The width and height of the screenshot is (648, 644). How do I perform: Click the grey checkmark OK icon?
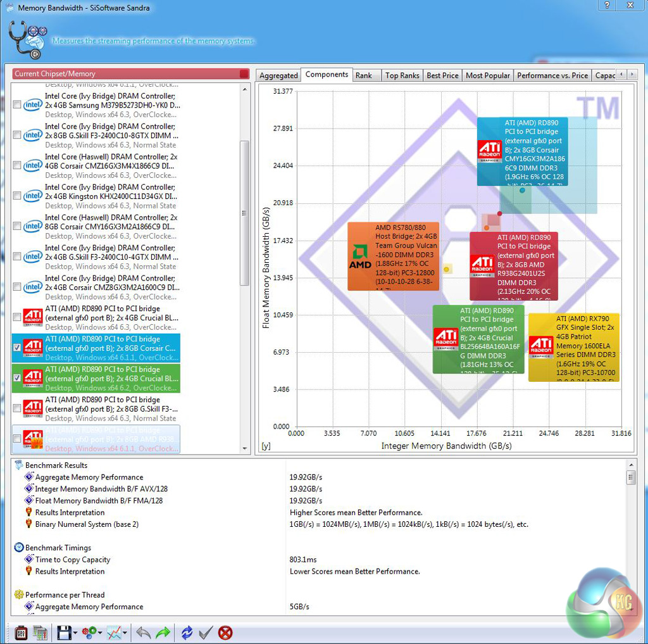point(206,633)
